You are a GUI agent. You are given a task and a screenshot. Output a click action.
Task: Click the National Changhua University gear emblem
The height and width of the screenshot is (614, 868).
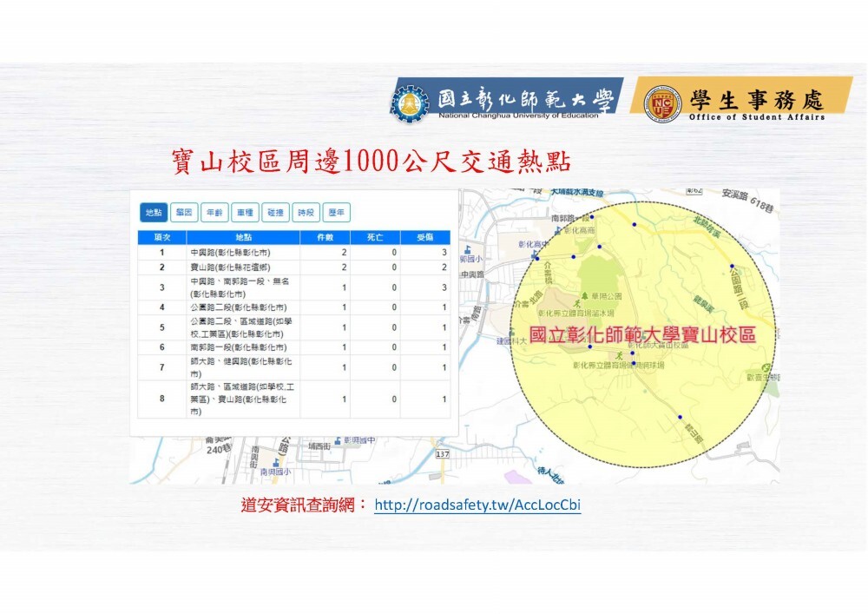[x=410, y=103]
